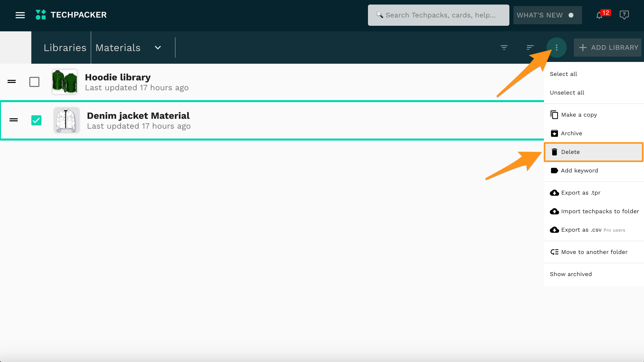Select Make a copy menu entry
Screen dimensions: 644x362
click(594, 115)
